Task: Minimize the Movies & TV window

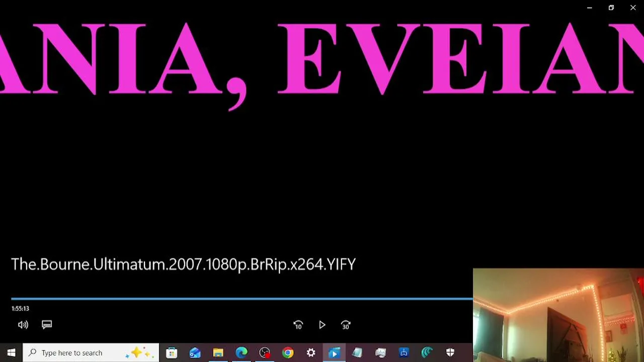Action: (x=590, y=8)
